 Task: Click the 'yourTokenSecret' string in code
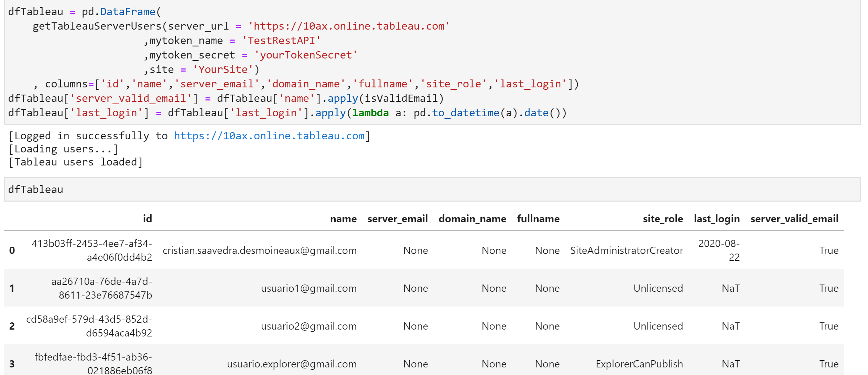(x=306, y=55)
